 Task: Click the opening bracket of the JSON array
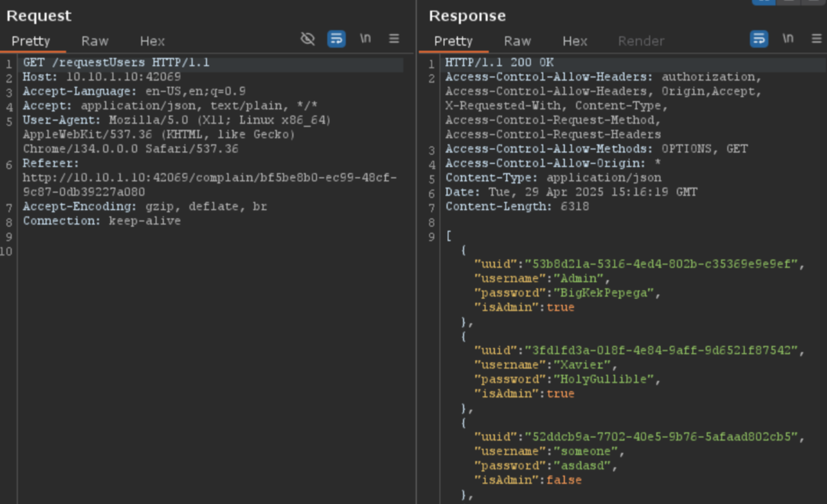coord(448,237)
